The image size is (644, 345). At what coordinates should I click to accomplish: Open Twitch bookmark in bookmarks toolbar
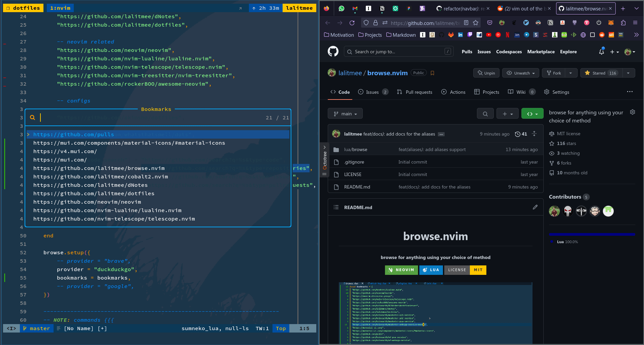(x=470, y=35)
